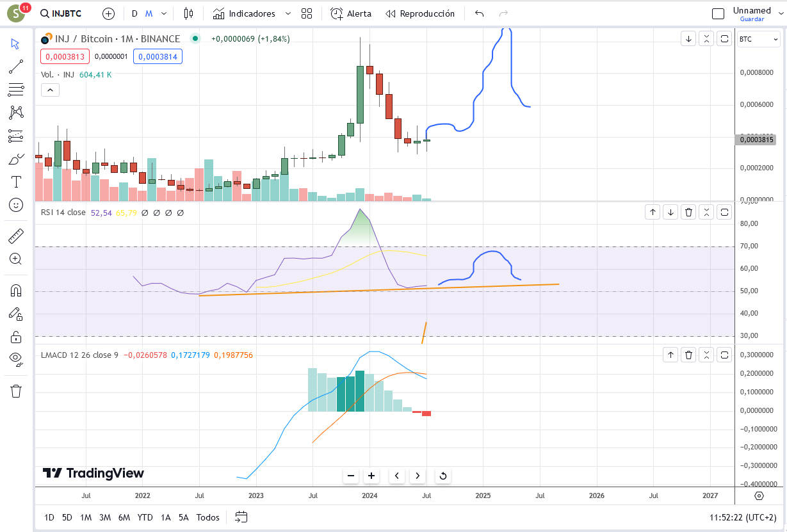Collapse the LMACD pane

tap(706, 354)
